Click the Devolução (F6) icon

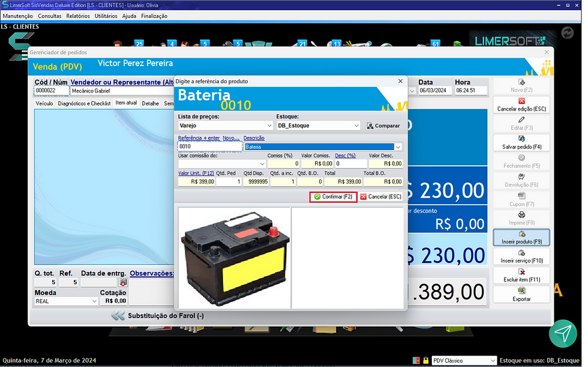[x=521, y=177]
